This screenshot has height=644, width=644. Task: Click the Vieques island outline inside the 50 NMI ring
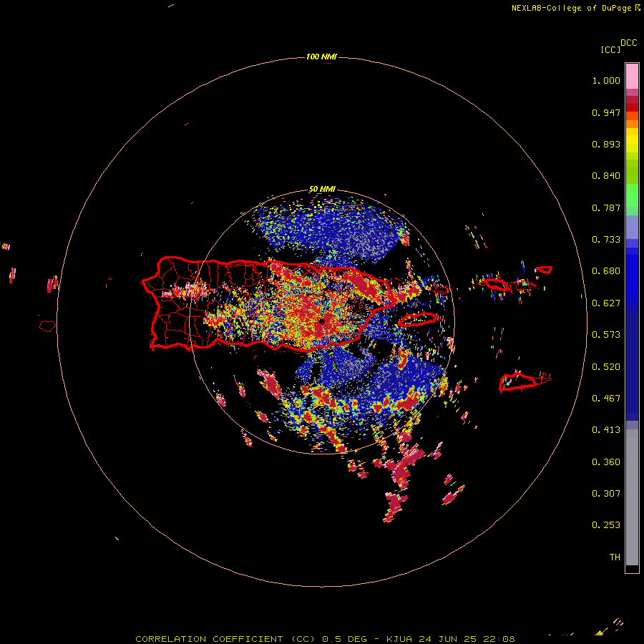click(x=418, y=320)
